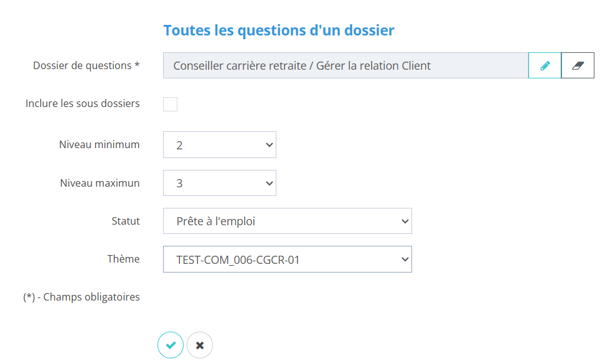Click the 'Toutes les questions d'un dossier' heading
Image resolution: width=605 pixels, height=364 pixels.
(x=279, y=30)
